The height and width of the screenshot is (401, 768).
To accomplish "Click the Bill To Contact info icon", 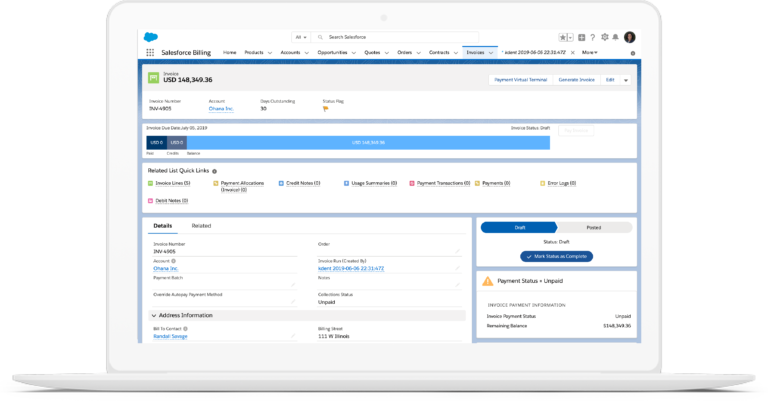I will (x=185, y=329).
